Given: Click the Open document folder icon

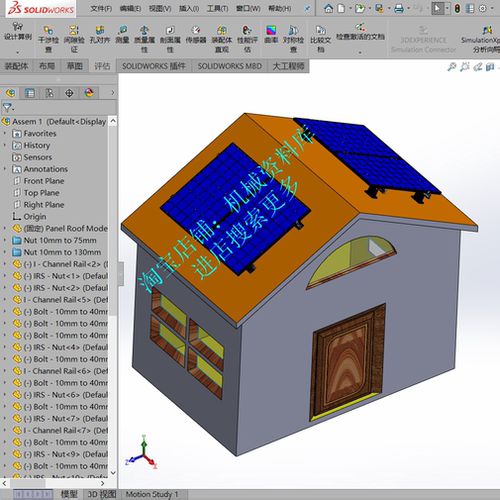Looking at the screenshot, I should pyautogui.click(x=359, y=8).
